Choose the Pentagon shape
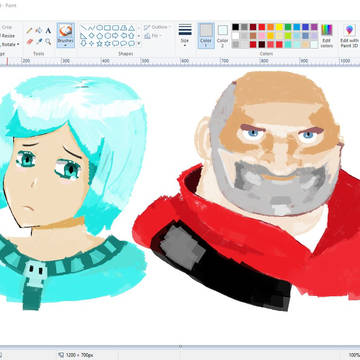The height and width of the screenshot is (360, 360). tap(99, 35)
